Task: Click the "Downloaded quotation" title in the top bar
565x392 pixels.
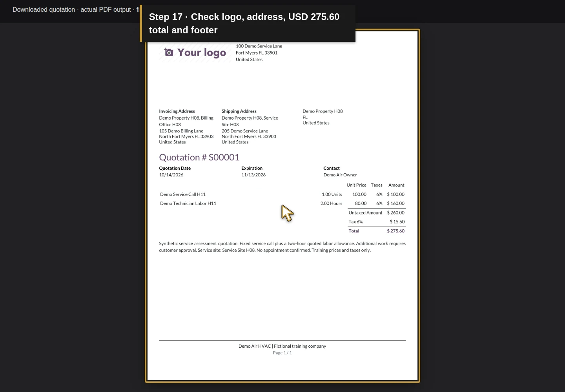Action: tap(44, 9)
